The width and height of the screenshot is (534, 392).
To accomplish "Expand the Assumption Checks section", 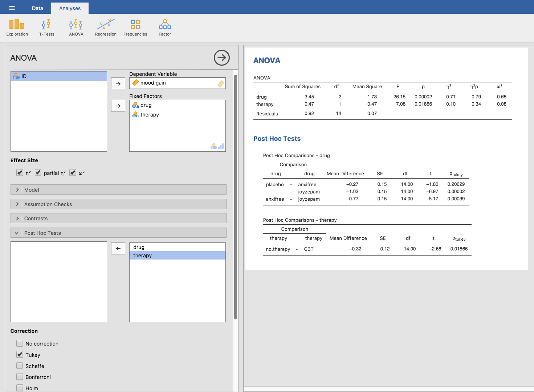I will click(x=118, y=204).
